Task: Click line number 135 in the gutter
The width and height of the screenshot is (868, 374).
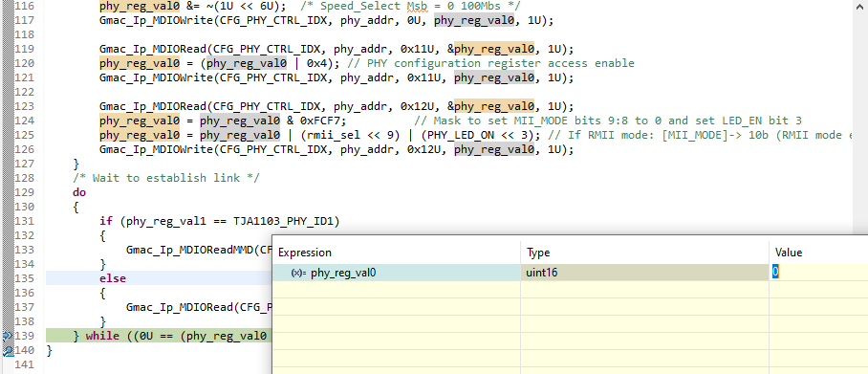Action: [25, 278]
